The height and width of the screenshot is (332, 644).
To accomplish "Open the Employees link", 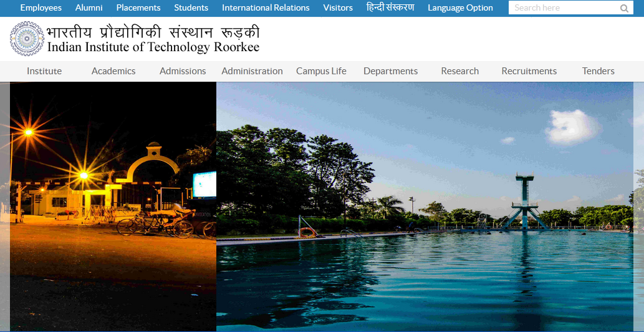I will [x=41, y=8].
